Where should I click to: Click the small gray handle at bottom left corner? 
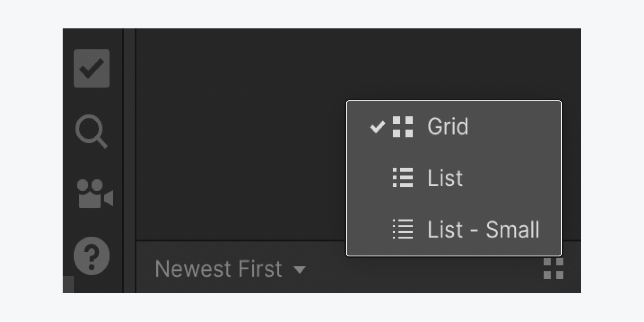tap(67, 284)
